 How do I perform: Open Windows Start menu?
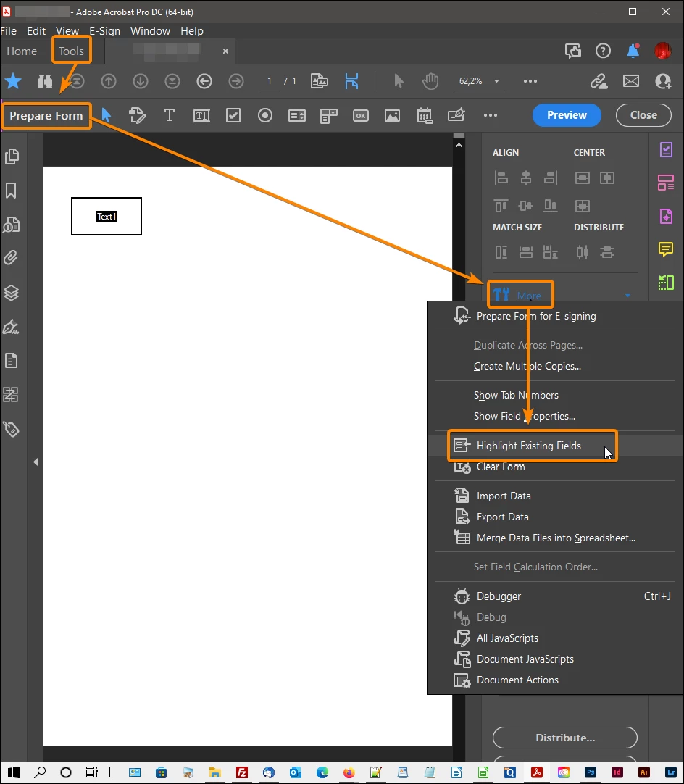(14, 772)
